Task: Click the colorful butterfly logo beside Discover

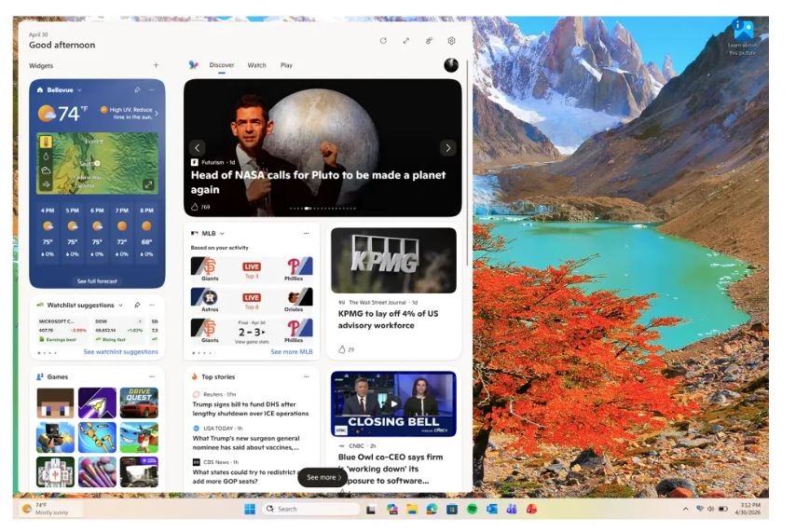Action: click(x=194, y=65)
